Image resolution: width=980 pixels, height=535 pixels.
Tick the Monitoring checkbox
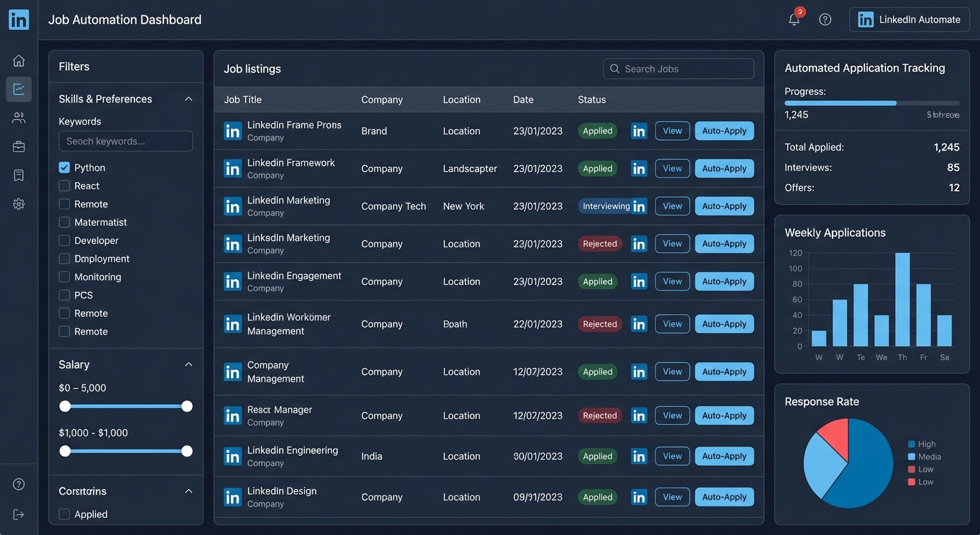64,277
